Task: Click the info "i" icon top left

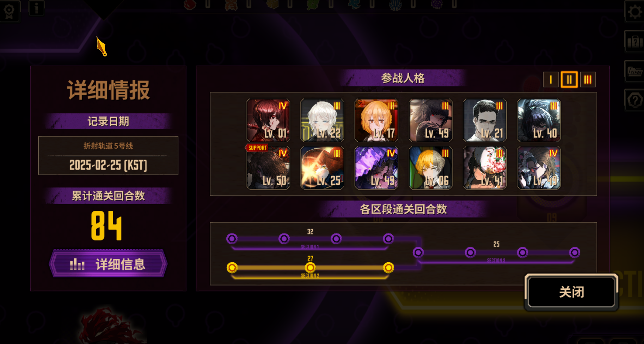Action: click(x=36, y=8)
